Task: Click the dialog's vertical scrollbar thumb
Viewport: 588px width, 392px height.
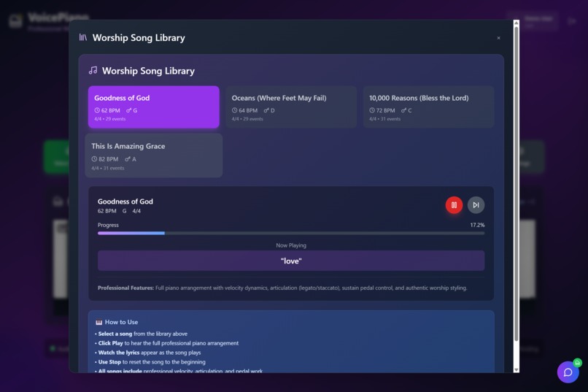Action: (516, 184)
